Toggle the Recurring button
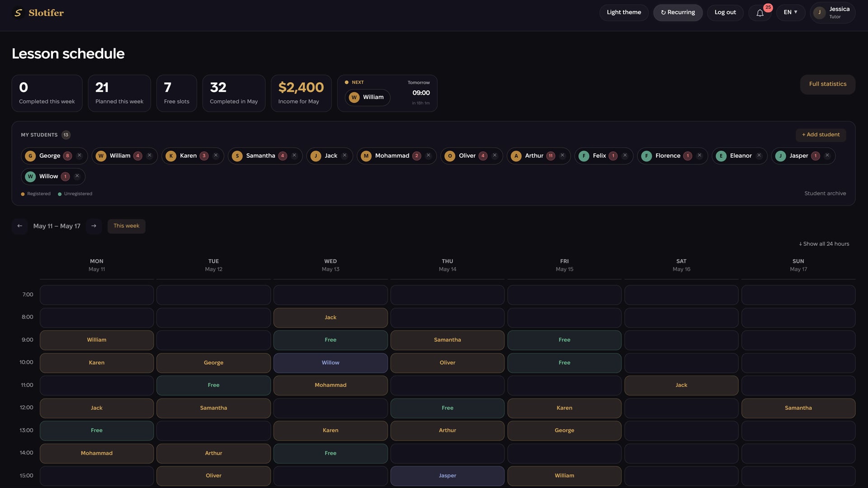Image resolution: width=868 pixels, height=488 pixels. [x=678, y=13]
